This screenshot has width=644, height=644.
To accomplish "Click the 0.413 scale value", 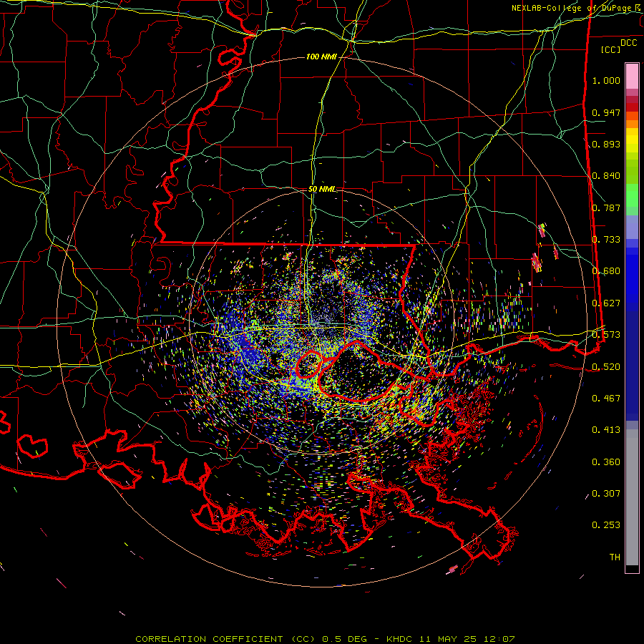I will click(606, 430).
